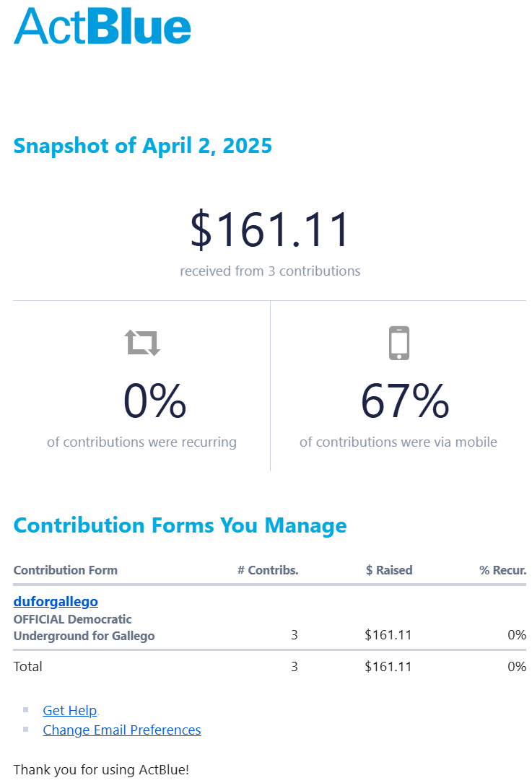Click OFFICIAL Democratic Underground for Gallego description
Image resolution: width=532 pixels, height=783 pixels.
pyautogui.click(x=84, y=627)
